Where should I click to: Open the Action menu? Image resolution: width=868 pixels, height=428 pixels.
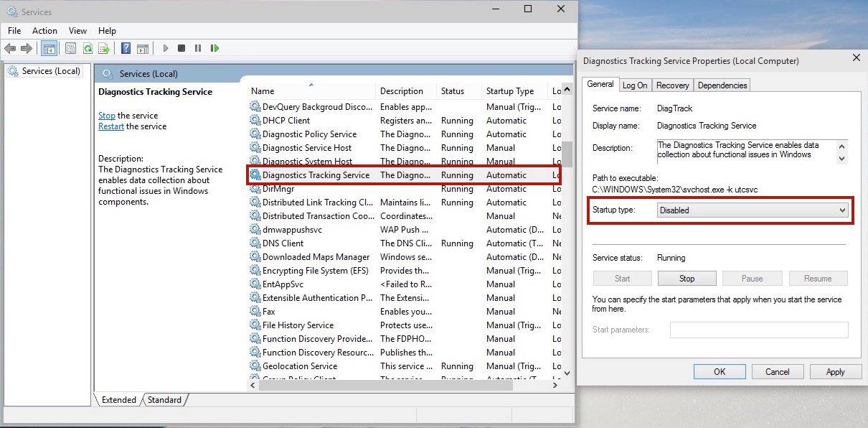pyautogui.click(x=44, y=31)
